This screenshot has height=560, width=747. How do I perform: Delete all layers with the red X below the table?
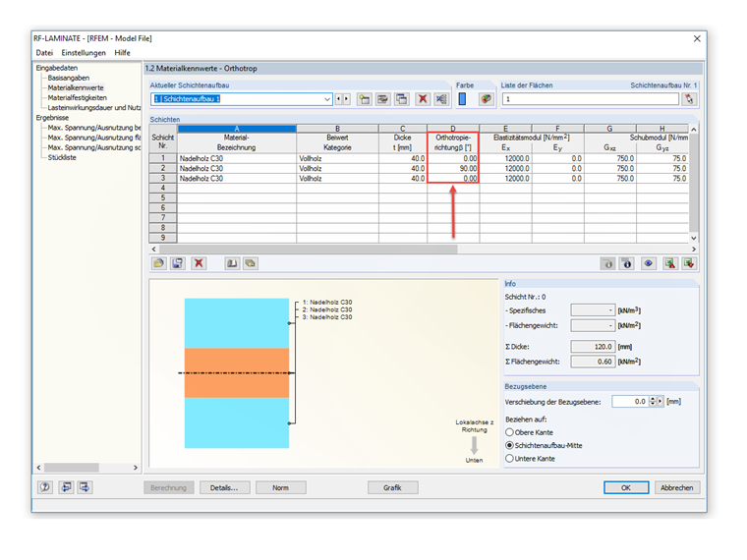199,263
